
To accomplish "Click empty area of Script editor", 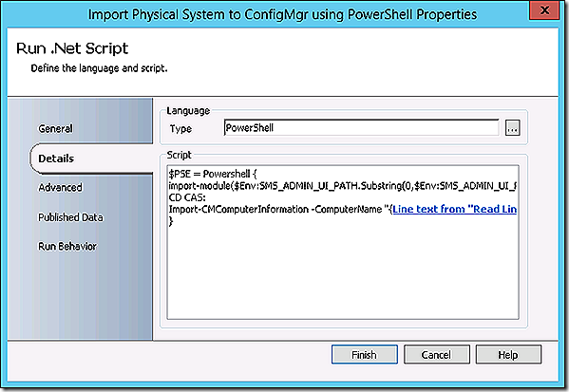I will [343, 272].
